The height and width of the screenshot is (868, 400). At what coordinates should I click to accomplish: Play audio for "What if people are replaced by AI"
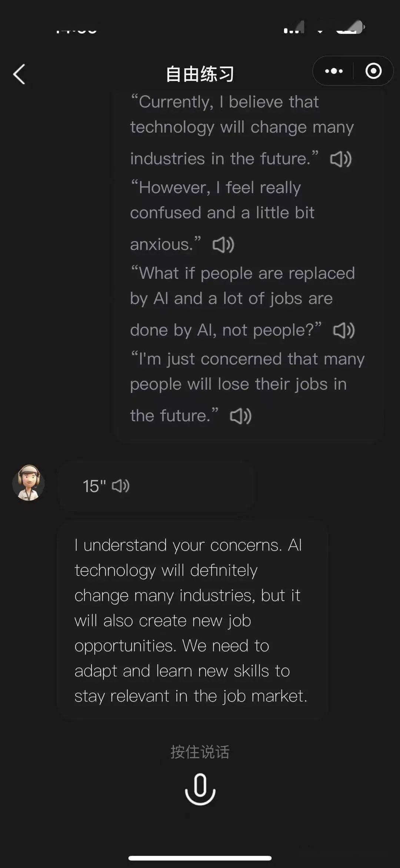click(x=344, y=330)
